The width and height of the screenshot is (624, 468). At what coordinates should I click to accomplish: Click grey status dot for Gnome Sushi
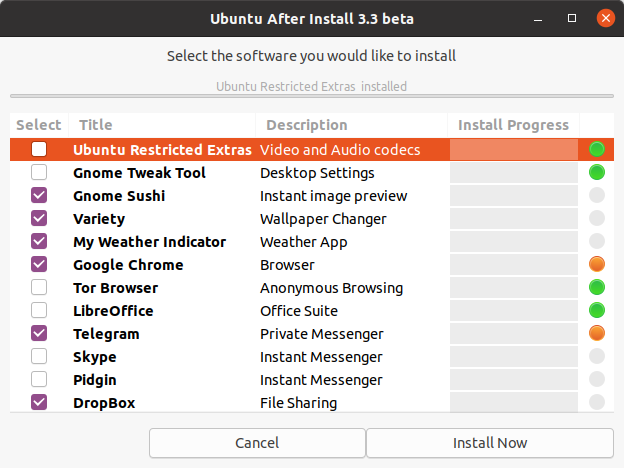597,195
